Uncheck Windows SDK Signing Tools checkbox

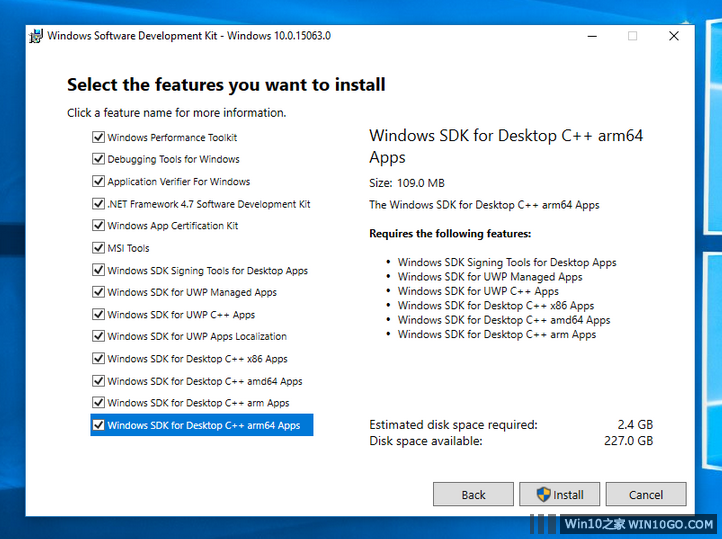[98, 270]
